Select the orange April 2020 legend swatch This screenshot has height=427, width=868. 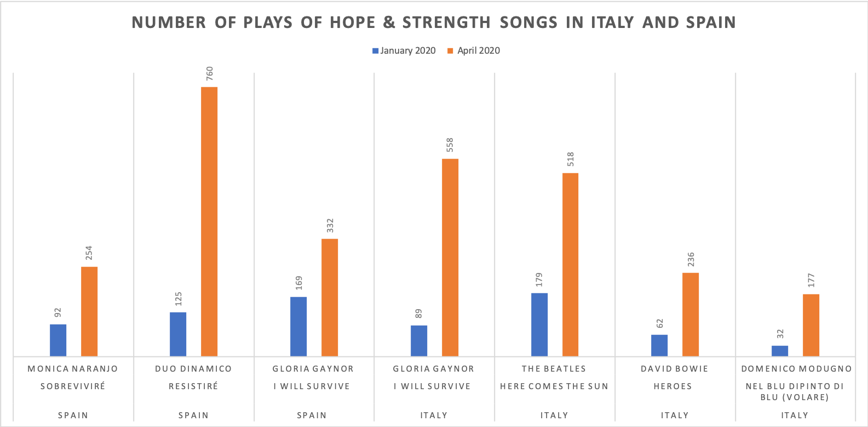[451, 51]
